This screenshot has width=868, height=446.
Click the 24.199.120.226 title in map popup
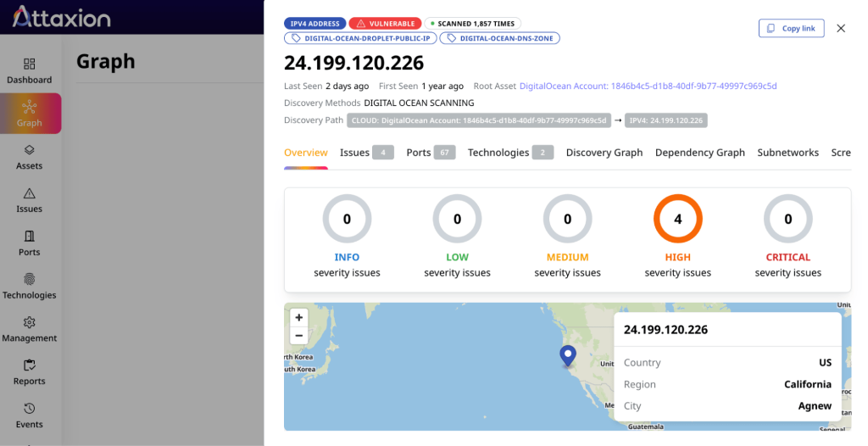pyautogui.click(x=665, y=330)
